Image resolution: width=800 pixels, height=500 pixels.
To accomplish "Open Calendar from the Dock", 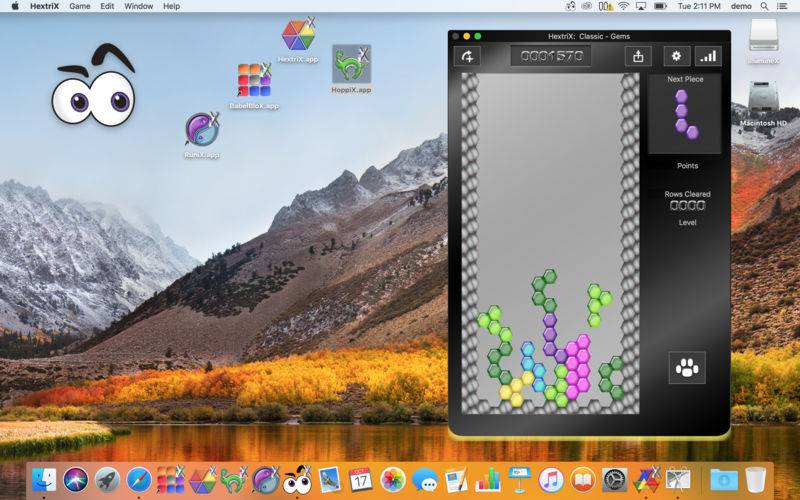I will [361, 480].
